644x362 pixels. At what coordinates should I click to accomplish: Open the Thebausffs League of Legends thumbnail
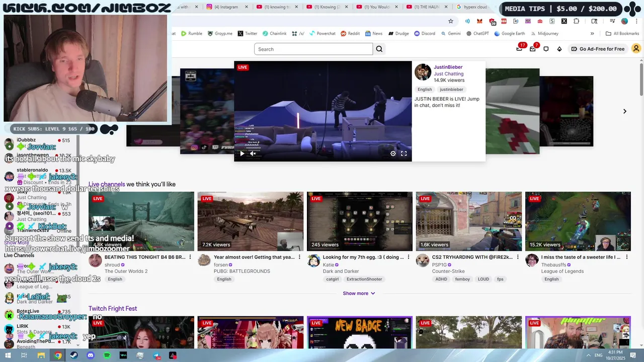[578, 221]
